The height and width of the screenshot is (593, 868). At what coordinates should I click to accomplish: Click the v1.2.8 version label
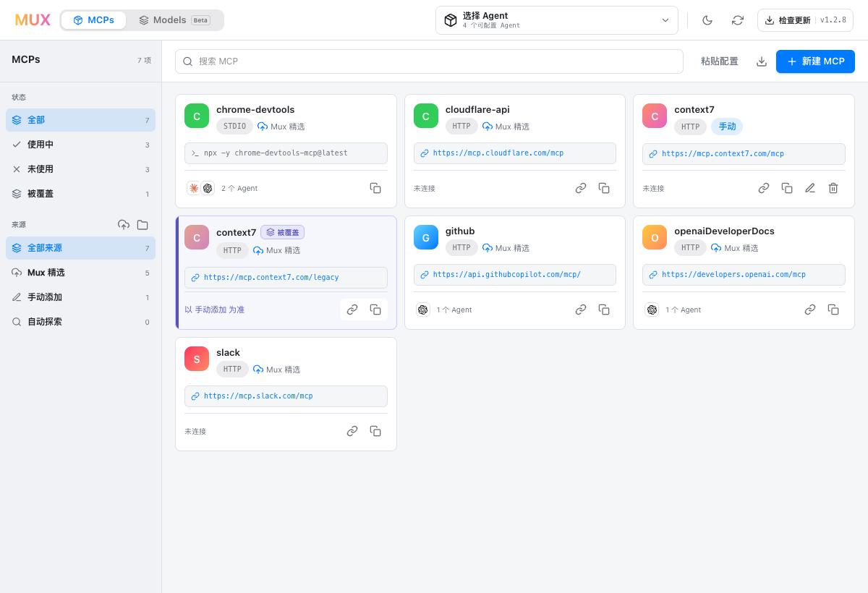click(x=833, y=20)
